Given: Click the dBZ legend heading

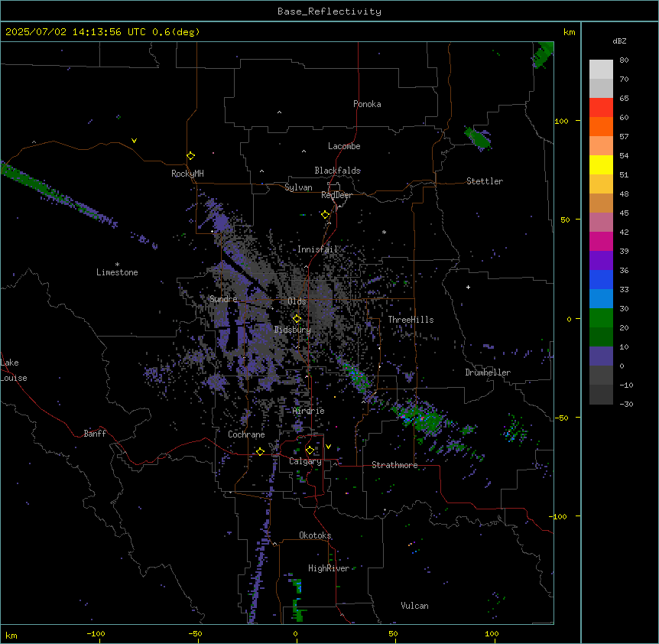Looking at the screenshot, I should 619,41.
